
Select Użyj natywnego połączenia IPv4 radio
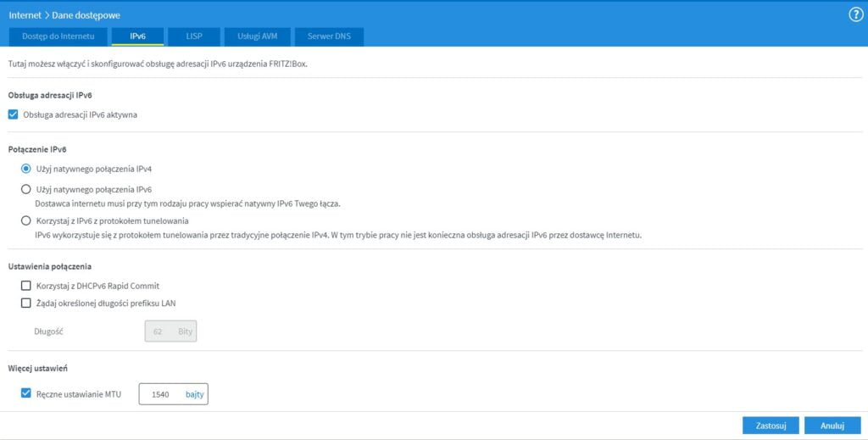coord(25,169)
